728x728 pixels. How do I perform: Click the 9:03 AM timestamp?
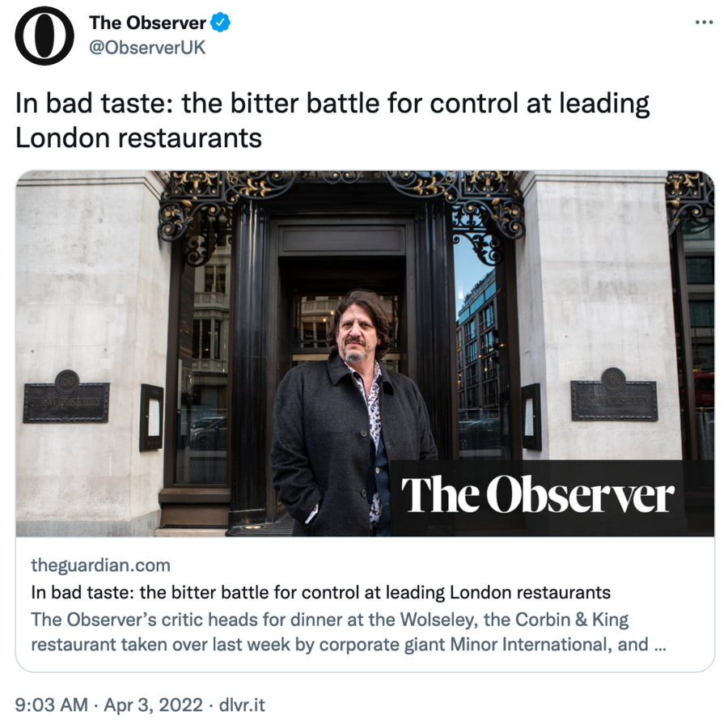[51, 705]
